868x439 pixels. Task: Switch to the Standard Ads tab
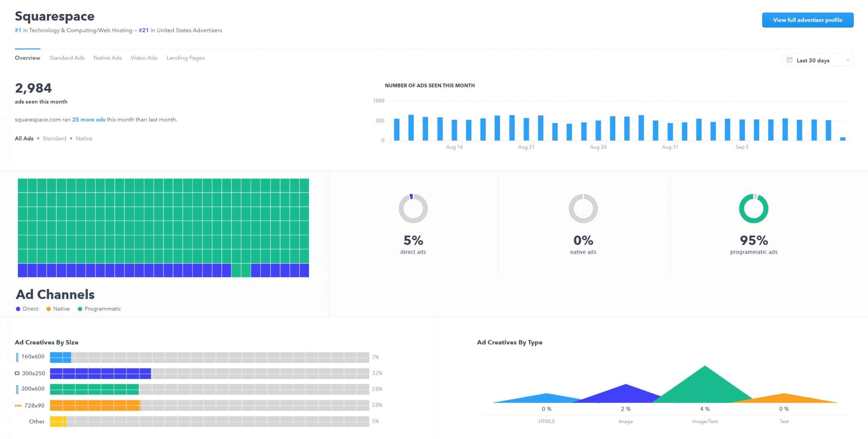(66, 58)
